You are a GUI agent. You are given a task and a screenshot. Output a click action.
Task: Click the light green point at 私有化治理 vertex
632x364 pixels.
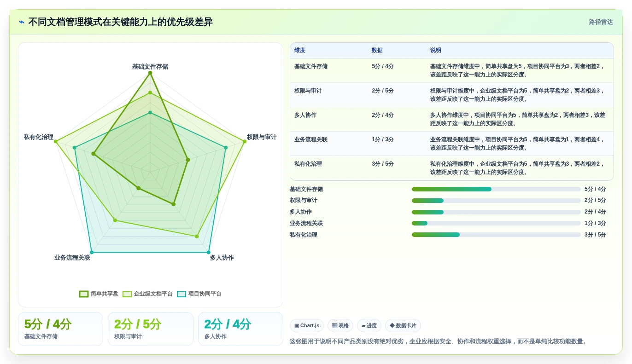(x=55, y=141)
